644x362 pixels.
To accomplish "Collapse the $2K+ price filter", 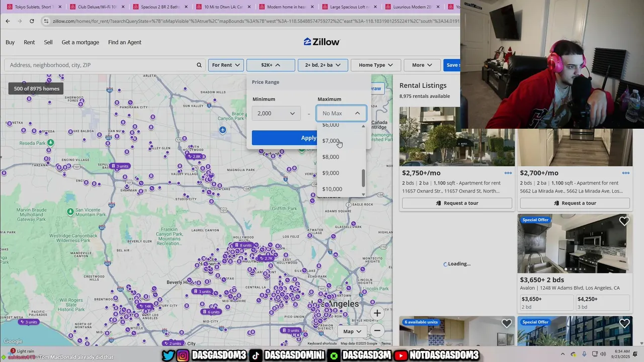I will coord(271,65).
